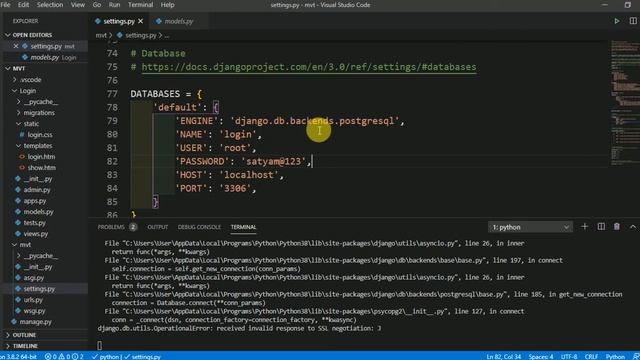The image size is (640, 360).
Task: Show the OUTPUT panel tab
Action: point(158,227)
